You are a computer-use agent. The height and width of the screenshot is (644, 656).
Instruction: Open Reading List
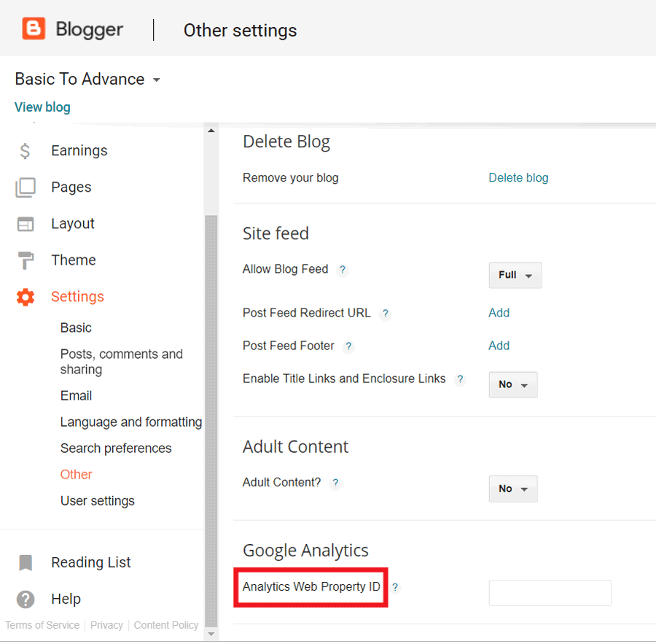click(x=91, y=562)
